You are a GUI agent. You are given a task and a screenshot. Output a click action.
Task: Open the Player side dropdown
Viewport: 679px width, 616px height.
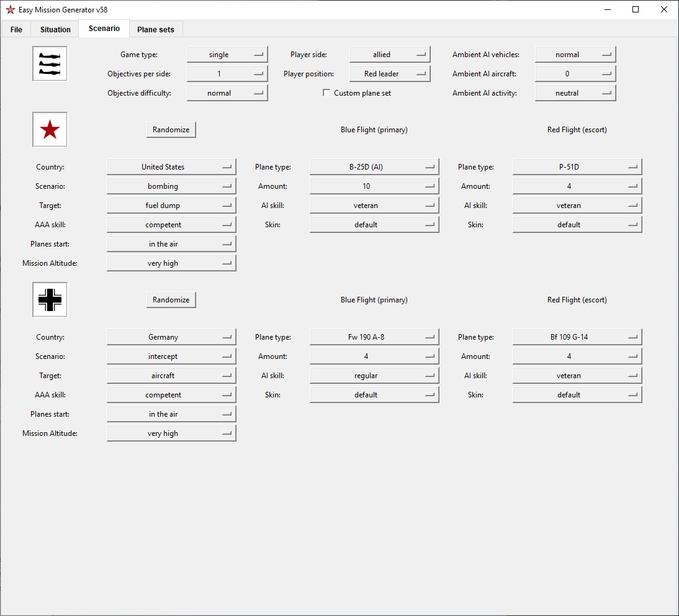(x=390, y=55)
